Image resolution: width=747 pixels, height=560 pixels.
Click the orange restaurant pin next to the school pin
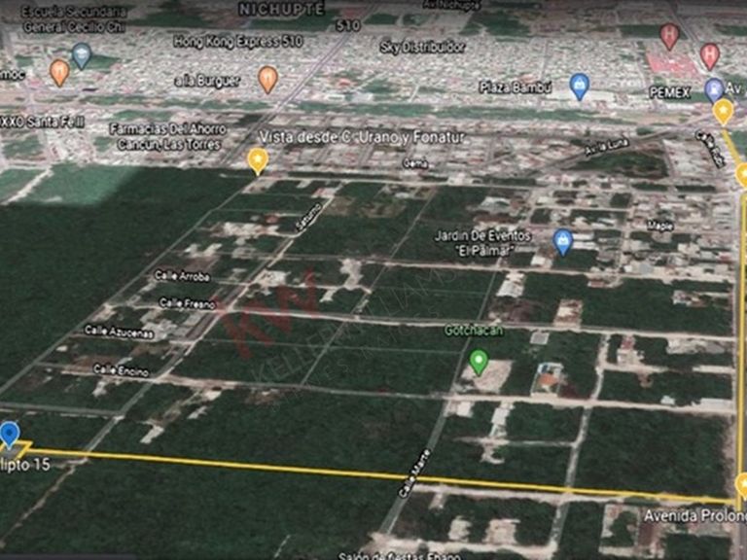59,73
